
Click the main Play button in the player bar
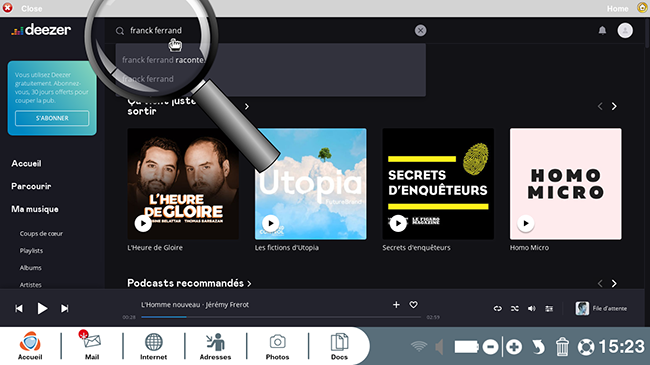click(x=42, y=309)
